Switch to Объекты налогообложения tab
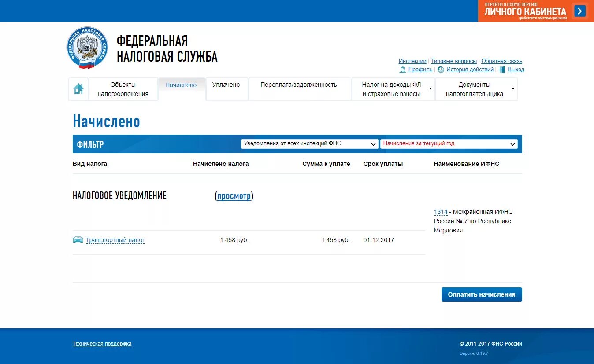 tap(123, 89)
